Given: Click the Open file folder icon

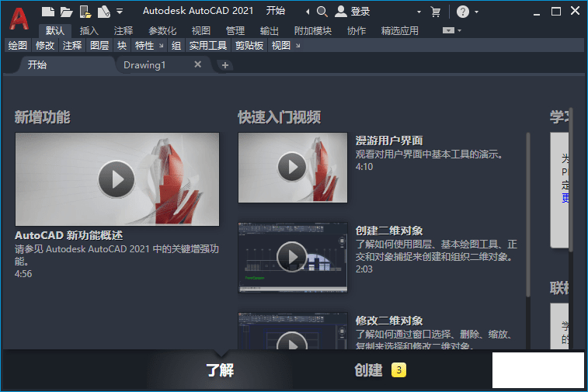Looking at the screenshot, I should [66, 12].
